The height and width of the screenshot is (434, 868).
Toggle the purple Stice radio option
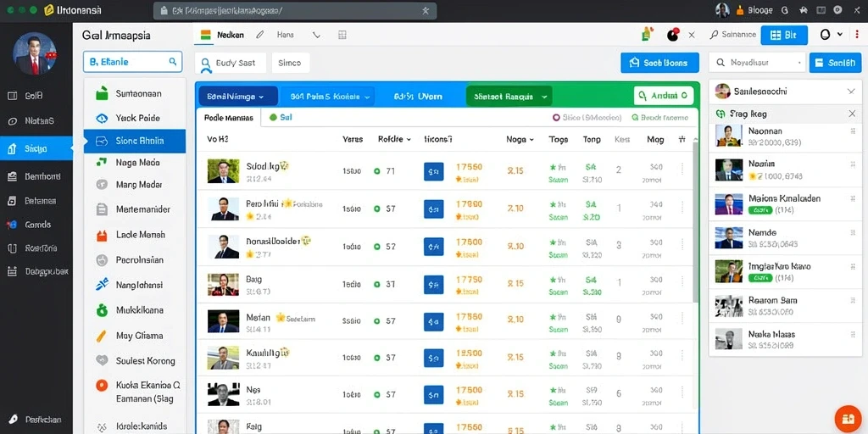[x=556, y=118]
